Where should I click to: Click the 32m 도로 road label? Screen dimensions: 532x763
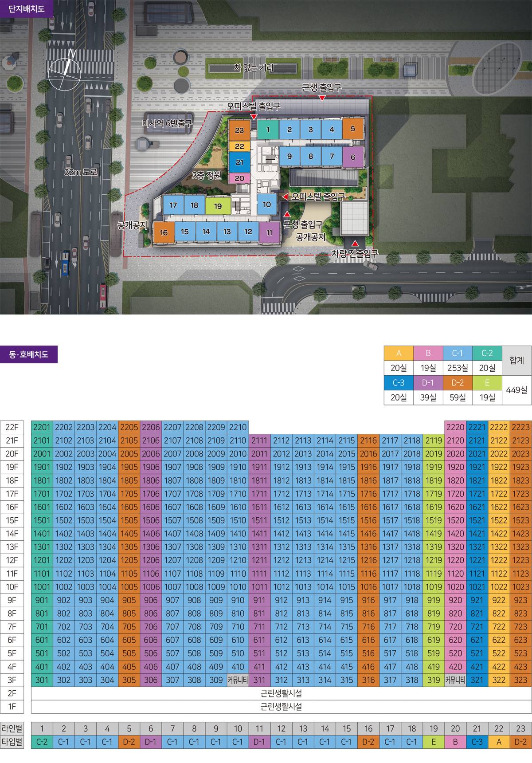pos(80,172)
